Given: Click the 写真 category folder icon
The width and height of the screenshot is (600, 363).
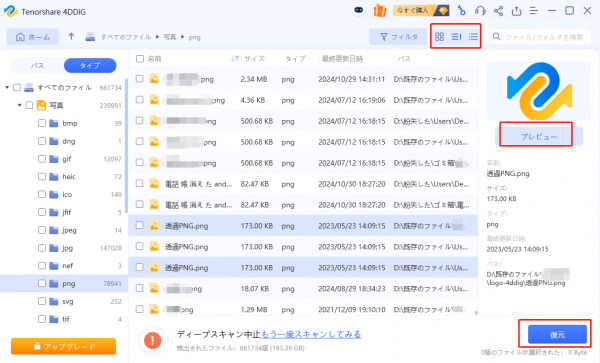Looking at the screenshot, I should point(41,105).
